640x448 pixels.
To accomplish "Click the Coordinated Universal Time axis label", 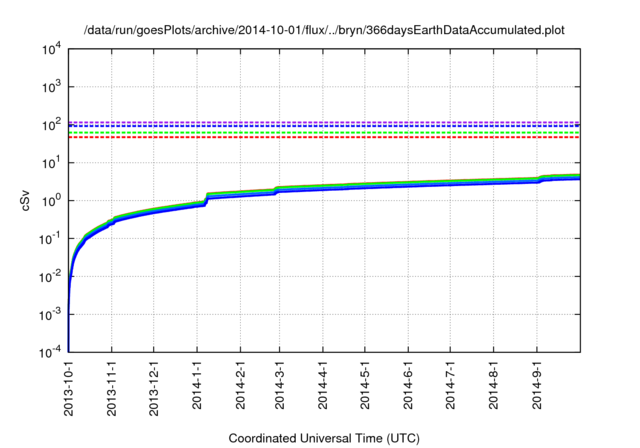I will coord(324,438).
